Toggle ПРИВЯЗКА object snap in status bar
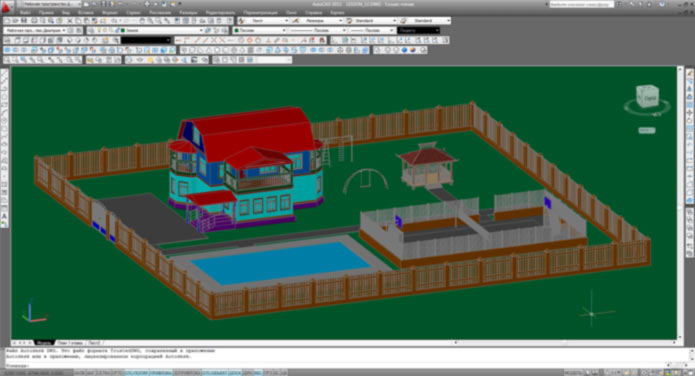 click(x=160, y=372)
